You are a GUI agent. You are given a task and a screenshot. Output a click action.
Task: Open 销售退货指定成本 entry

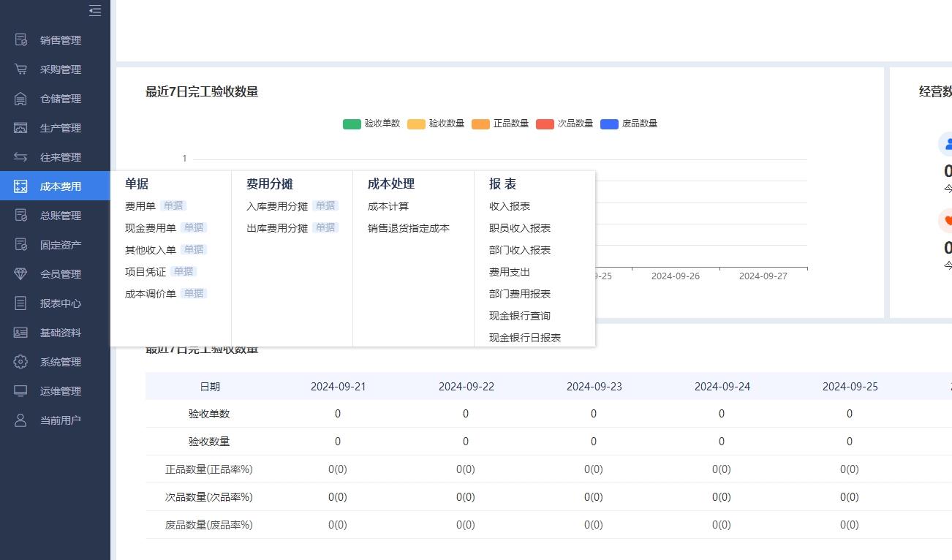pyautogui.click(x=409, y=228)
